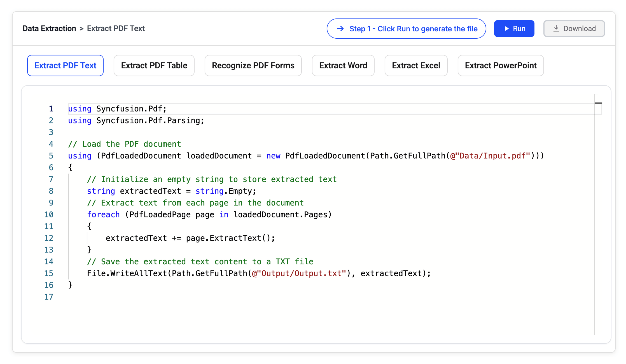This screenshot has height=364, width=626.
Task: Click the comment Load the PDF document
Action: click(x=125, y=144)
